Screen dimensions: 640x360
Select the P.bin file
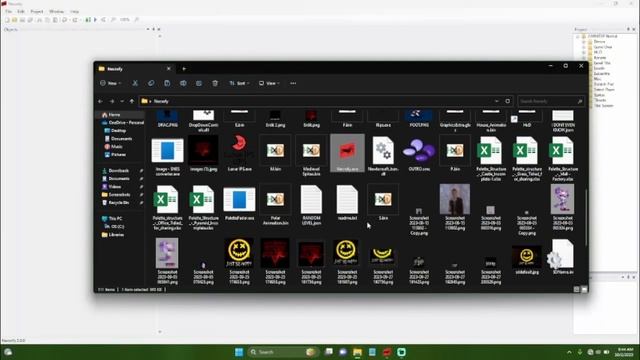(455, 153)
